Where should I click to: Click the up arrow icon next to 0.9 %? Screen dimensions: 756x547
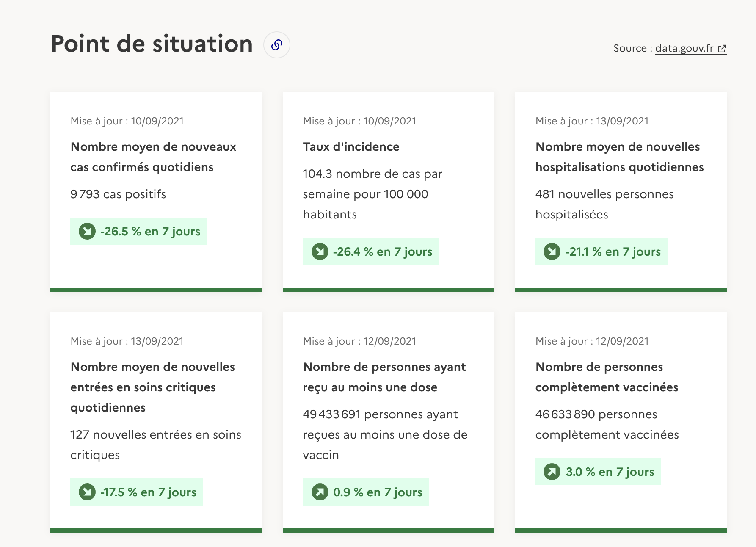tap(320, 492)
